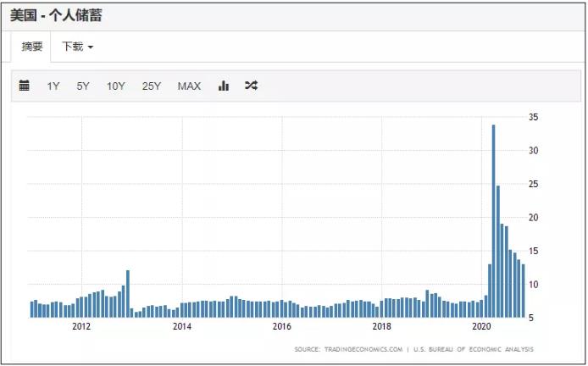Viewport: 588px width, 366px height.
Task: Show 10Y historical data
Action: pos(116,86)
